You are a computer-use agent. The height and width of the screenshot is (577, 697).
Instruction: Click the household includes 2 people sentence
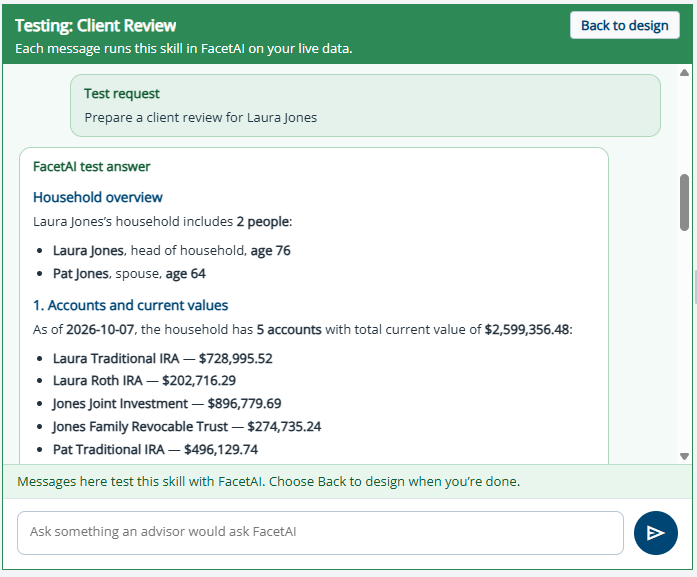(x=163, y=221)
